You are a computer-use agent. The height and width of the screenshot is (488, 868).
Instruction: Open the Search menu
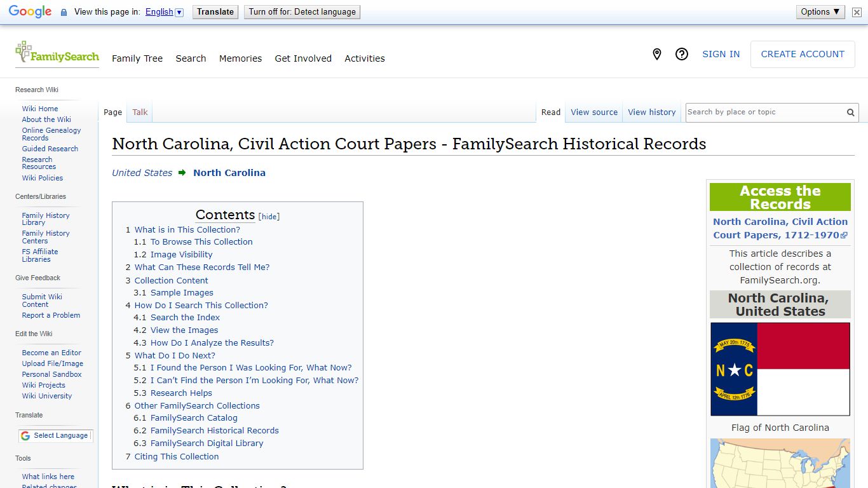click(x=191, y=58)
